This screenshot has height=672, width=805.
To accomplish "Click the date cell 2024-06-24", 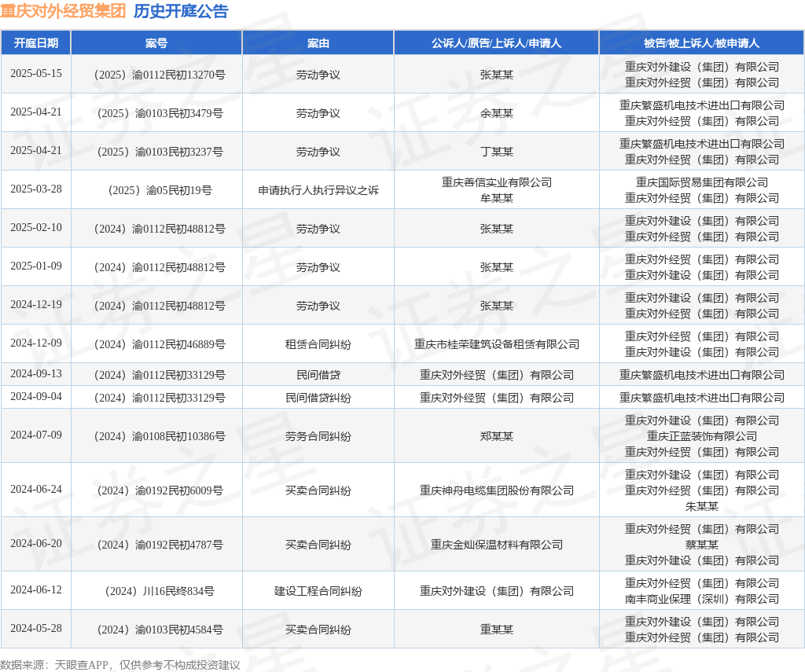I will 36,489.
